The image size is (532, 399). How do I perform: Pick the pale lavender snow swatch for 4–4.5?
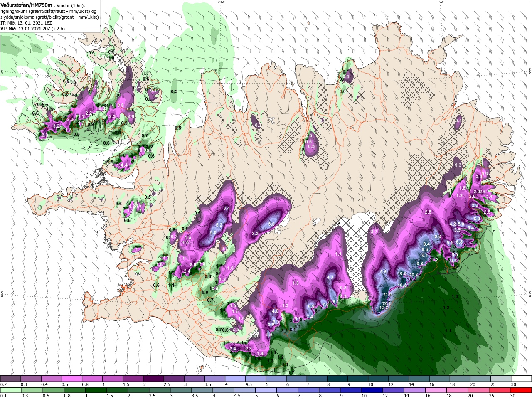click(x=235, y=379)
